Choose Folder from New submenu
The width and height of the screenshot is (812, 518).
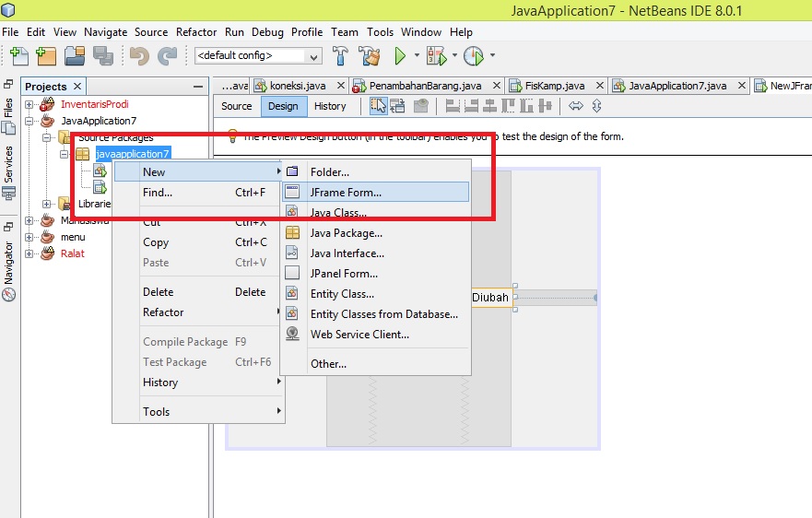coord(375,172)
